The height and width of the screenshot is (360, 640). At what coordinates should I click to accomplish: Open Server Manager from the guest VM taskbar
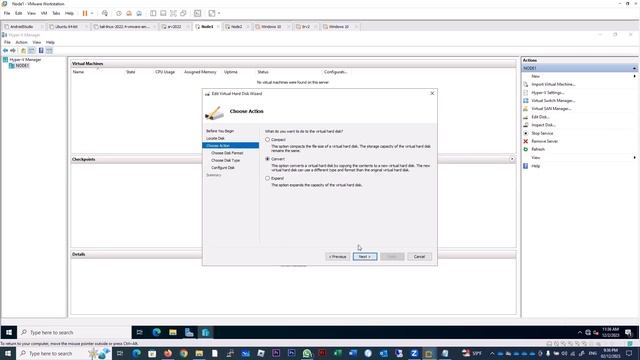(x=189, y=332)
